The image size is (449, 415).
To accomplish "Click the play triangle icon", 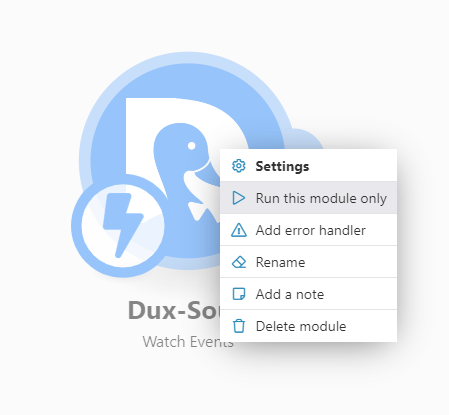I will click(x=239, y=198).
